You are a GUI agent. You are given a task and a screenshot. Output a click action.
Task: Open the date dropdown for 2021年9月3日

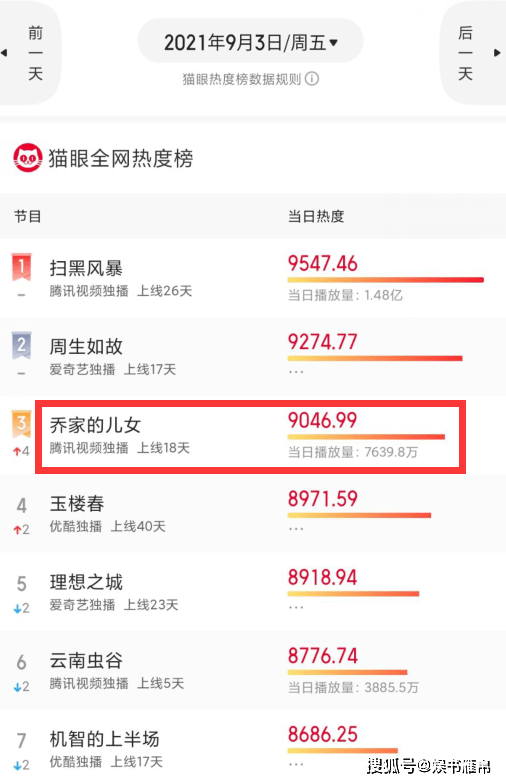[x=250, y=42]
